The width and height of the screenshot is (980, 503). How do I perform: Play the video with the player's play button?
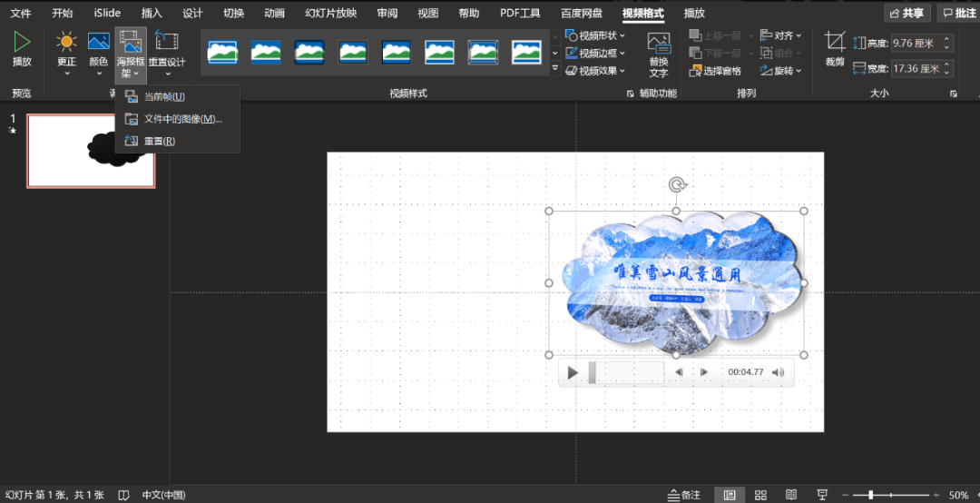point(573,372)
